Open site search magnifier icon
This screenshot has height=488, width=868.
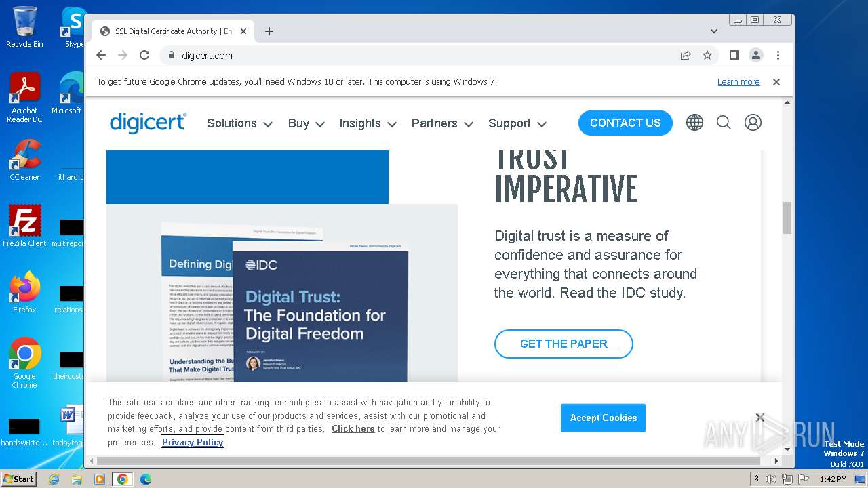click(x=724, y=123)
